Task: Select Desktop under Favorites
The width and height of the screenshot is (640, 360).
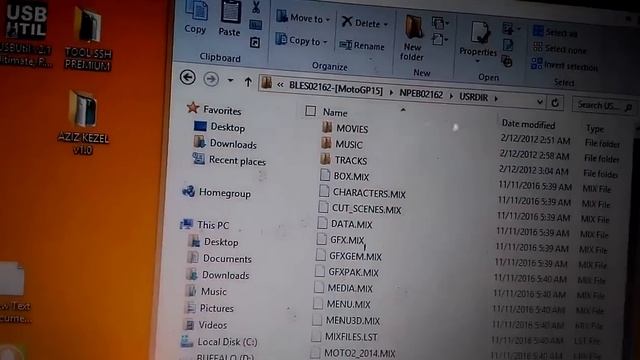Action: 228,127
